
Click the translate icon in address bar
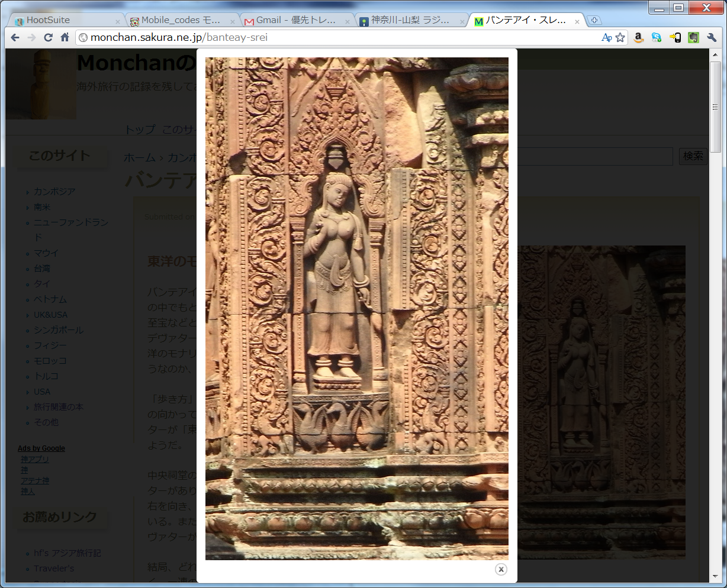click(x=606, y=37)
